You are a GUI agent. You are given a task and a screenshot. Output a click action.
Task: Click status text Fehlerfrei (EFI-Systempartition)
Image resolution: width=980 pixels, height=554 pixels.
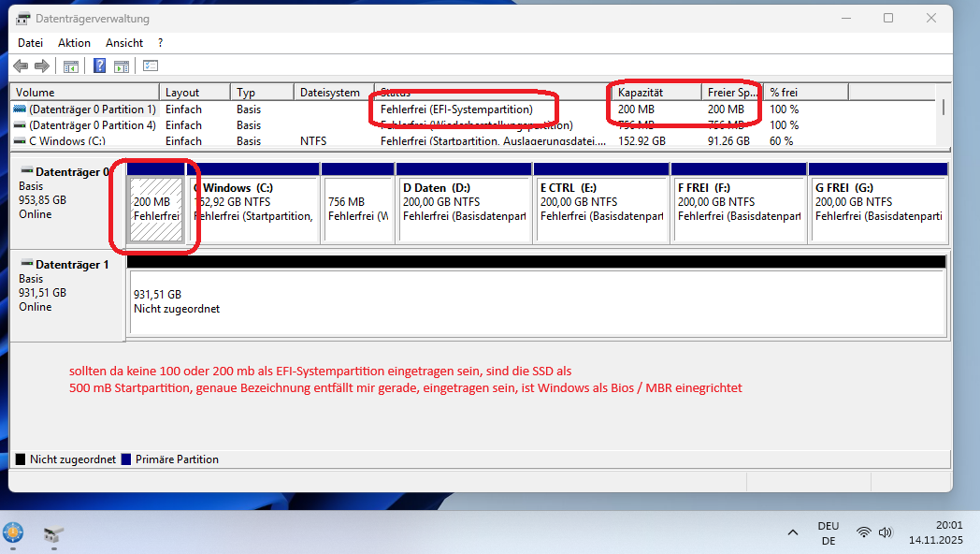click(x=456, y=109)
